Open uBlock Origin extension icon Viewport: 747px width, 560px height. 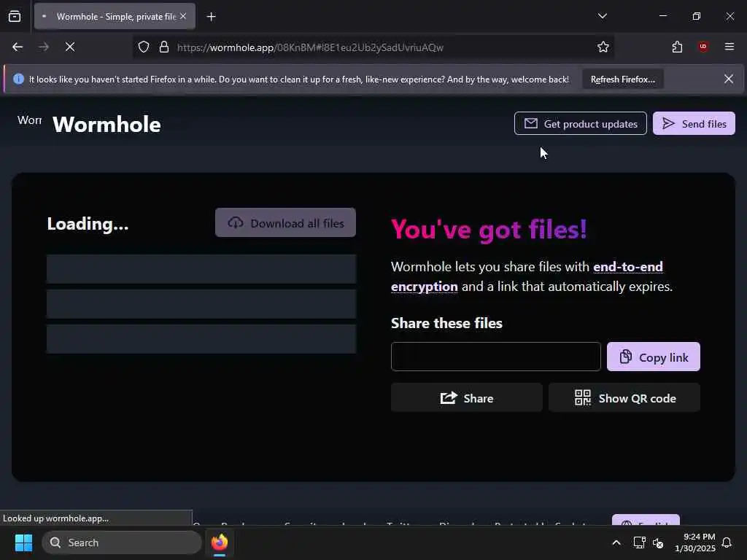(x=703, y=46)
